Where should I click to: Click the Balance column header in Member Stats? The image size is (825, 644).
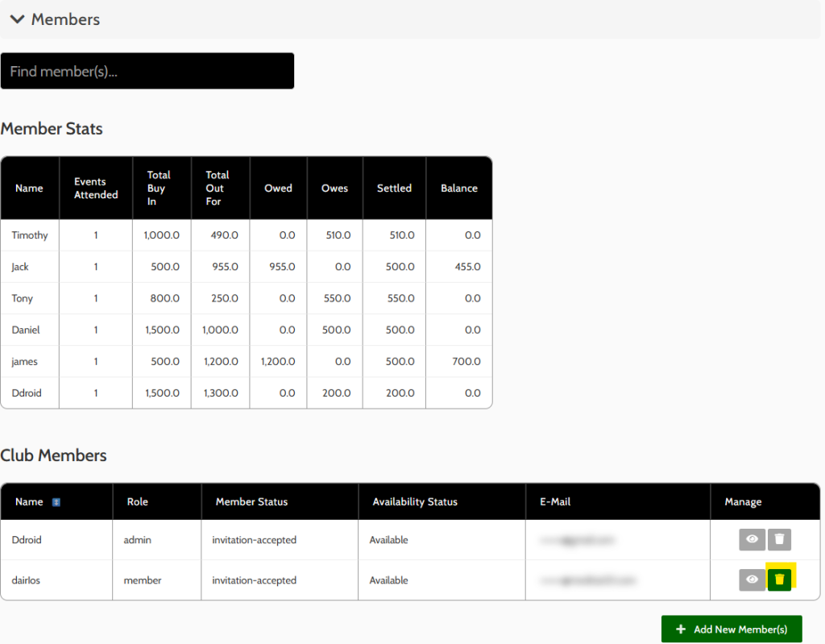click(459, 188)
